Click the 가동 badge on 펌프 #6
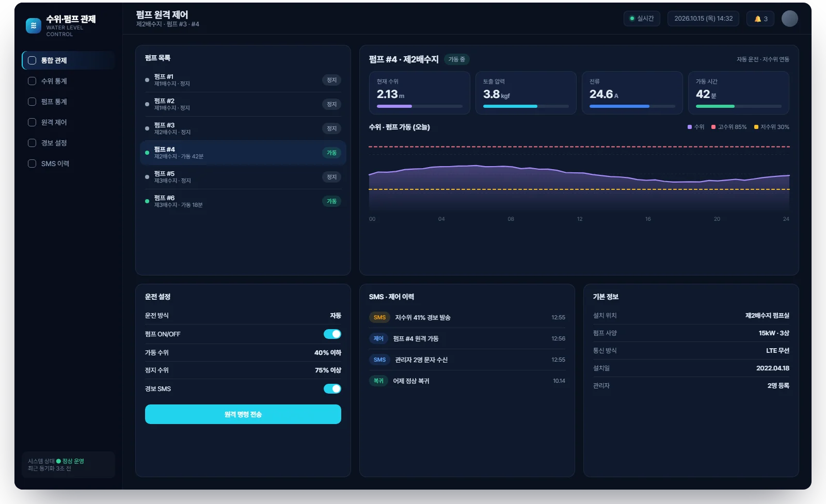Viewport: 826px width, 504px height. [x=331, y=201]
